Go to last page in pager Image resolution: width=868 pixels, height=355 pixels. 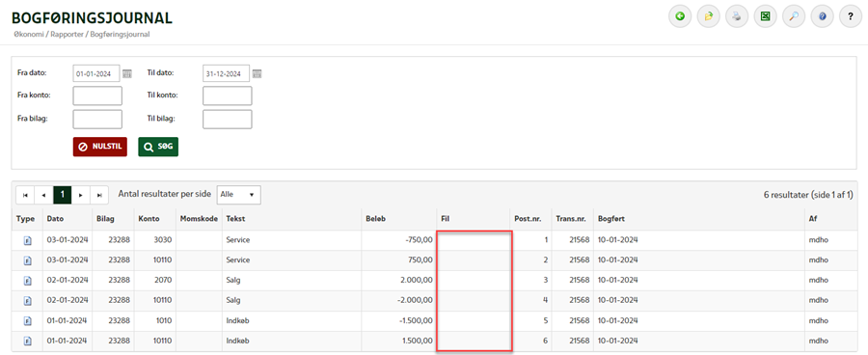coord(99,195)
